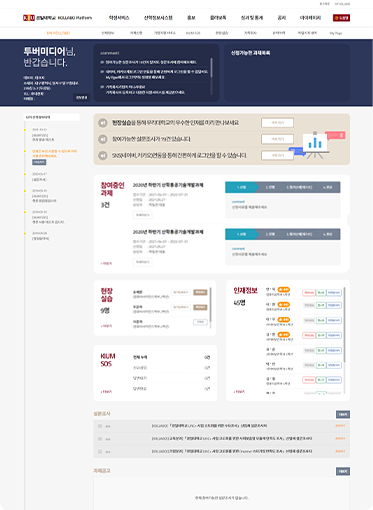Viewport: 373px width, 510px height.
Task: Click orange link in third 설문조사 row
Action: [x=340, y=451]
